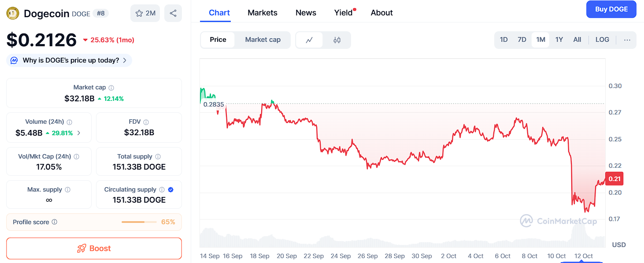Click the share icon next to Dogecoin
The image size is (644, 263).
[173, 13]
